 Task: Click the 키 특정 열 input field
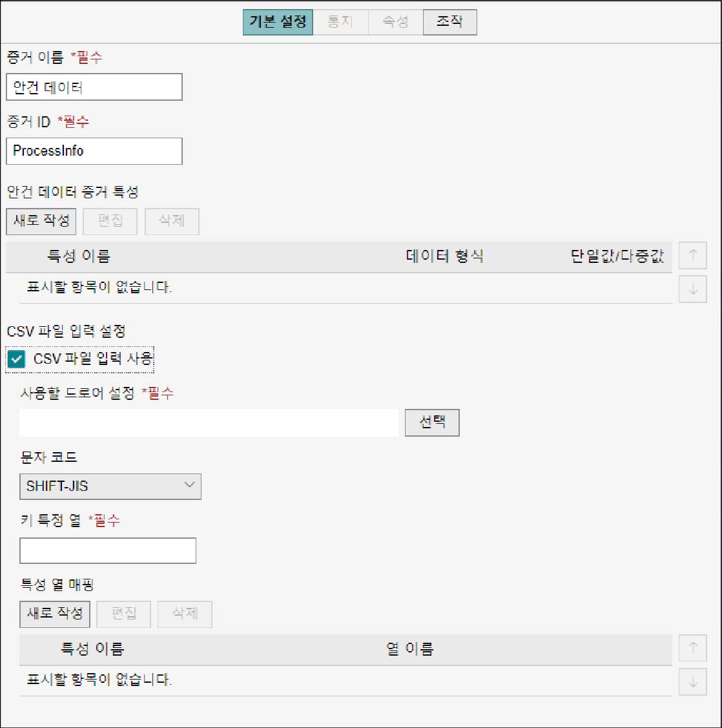[108, 550]
